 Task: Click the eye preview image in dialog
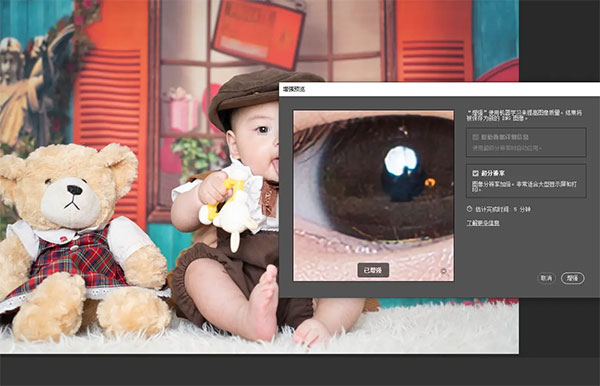tap(373, 195)
